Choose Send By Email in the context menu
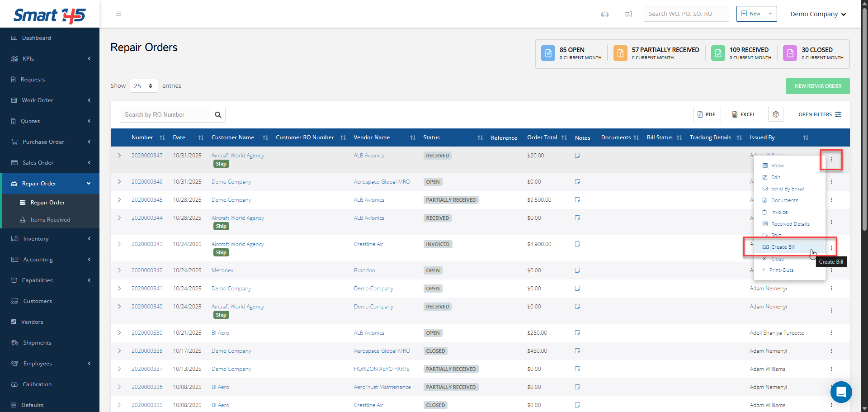The width and height of the screenshot is (868, 412). [x=787, y=189]
